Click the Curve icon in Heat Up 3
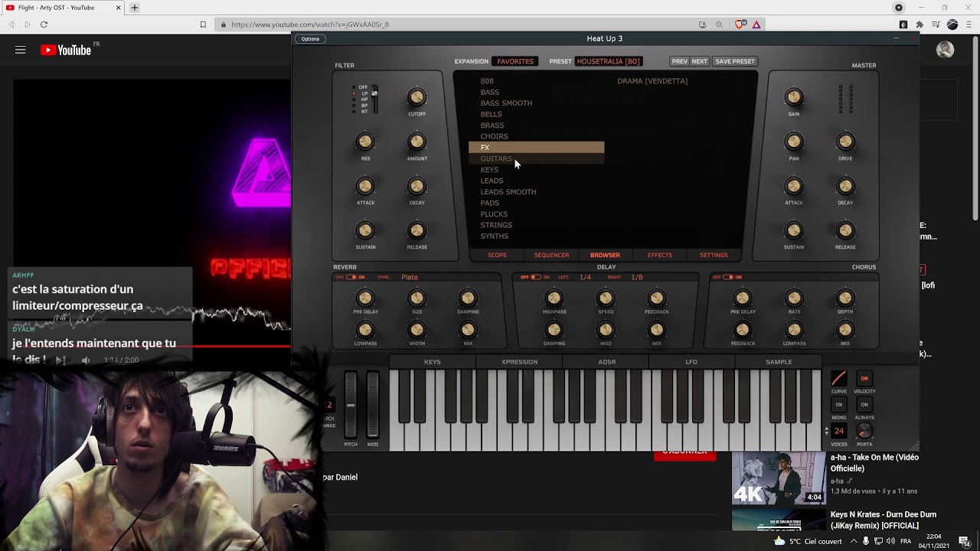The image size is (980, 551). tap(839, 378)
